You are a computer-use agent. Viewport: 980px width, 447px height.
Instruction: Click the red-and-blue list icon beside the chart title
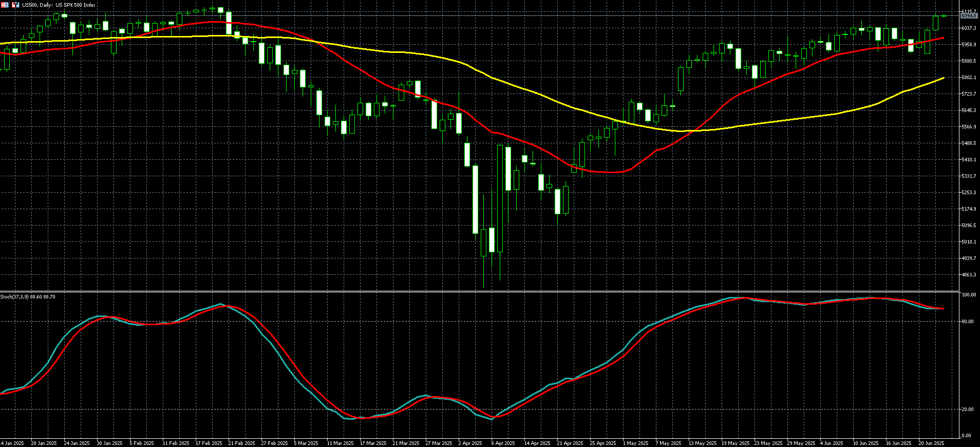[x=5, y=5]
